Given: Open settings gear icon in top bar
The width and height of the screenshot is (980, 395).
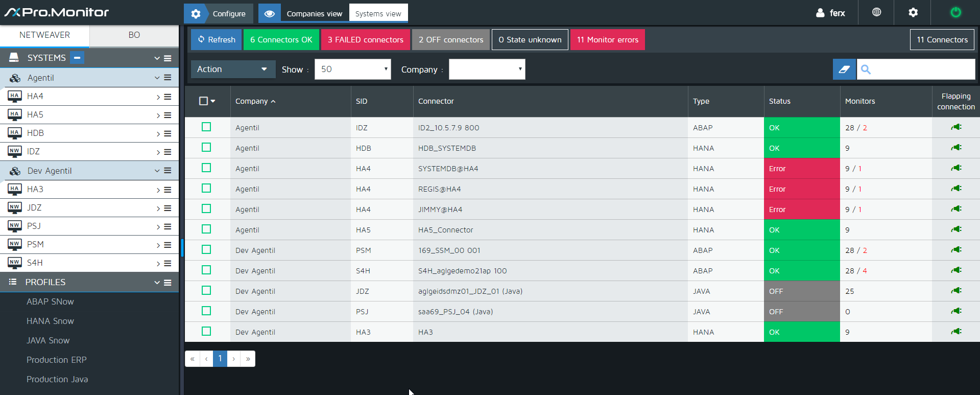Looking at the screenshot, I should [x=913, y=12].
